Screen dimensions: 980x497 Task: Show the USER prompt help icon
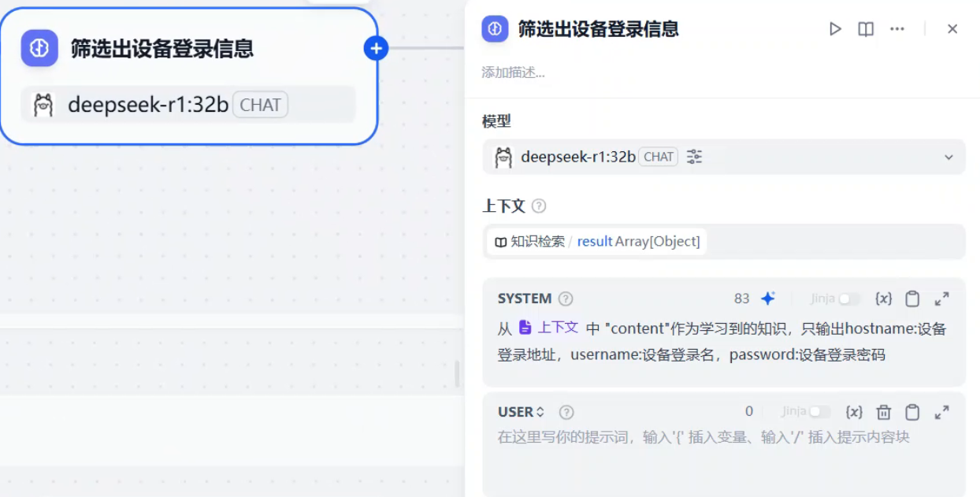point(566,412)
